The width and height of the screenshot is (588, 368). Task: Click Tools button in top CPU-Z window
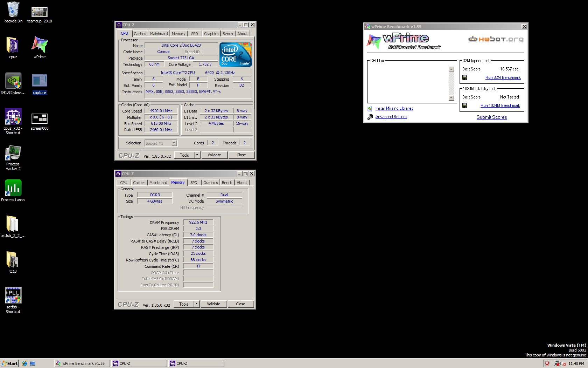click(184, 155)
